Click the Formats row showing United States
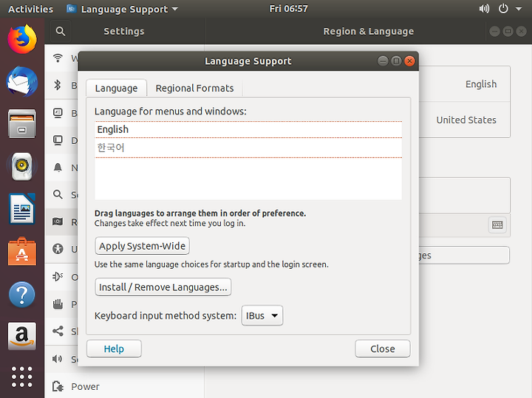The height and width of the screenshot is (398, 532). pyautogui.click(x=465, y=120)
